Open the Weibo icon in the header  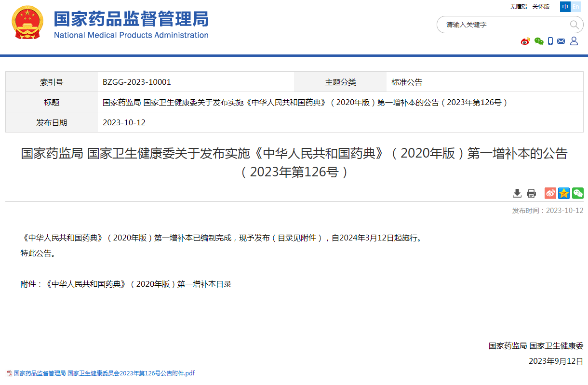pos(525,41)
